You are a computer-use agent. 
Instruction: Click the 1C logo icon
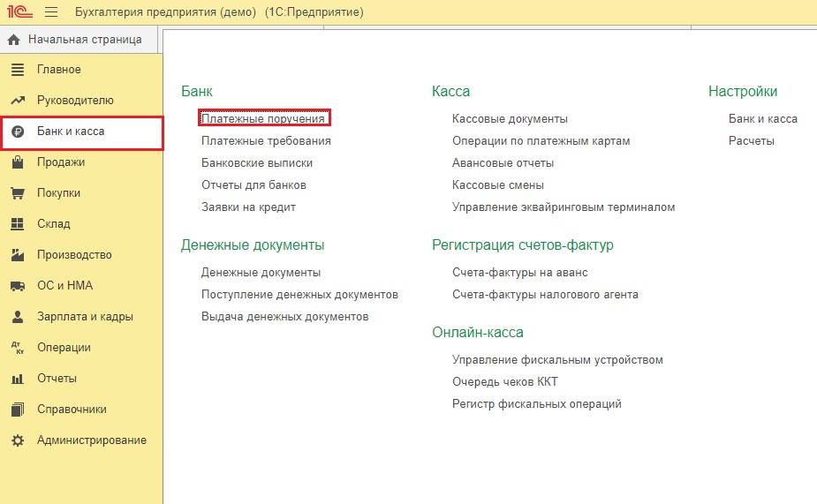[x=18, y=12]
